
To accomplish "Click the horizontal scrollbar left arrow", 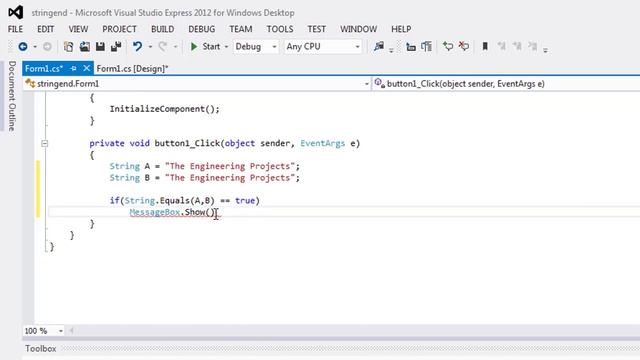I will point(71,331).
